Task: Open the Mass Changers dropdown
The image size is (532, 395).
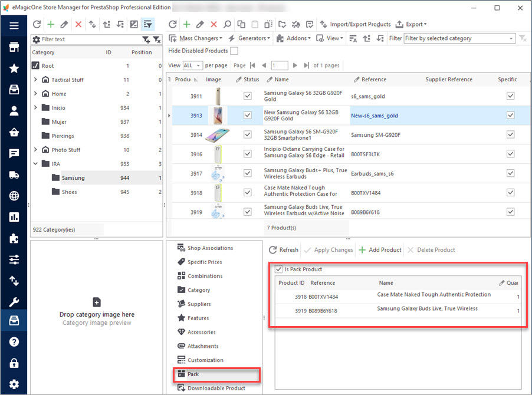Action: tap(196, 38)
